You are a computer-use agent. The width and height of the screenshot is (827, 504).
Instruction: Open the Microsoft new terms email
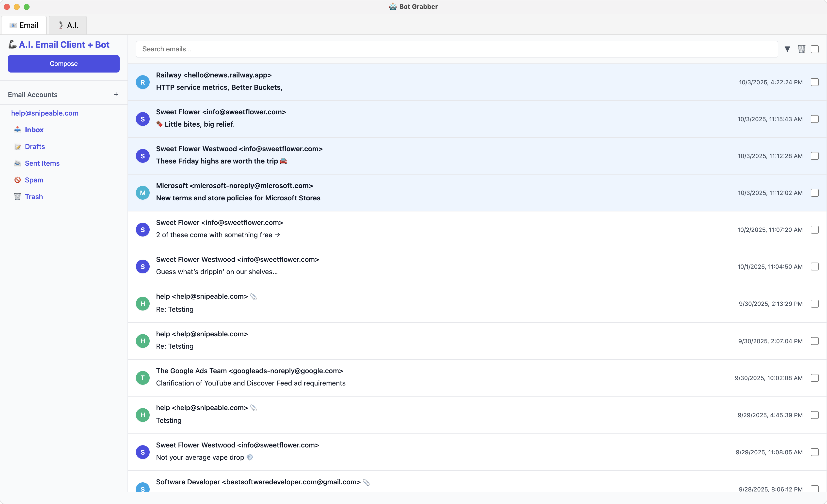point(238,198)
